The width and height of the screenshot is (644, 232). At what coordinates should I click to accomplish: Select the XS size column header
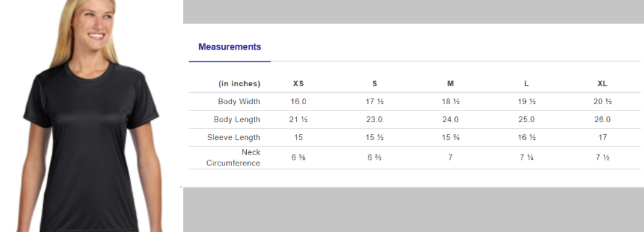click(298, 83)
